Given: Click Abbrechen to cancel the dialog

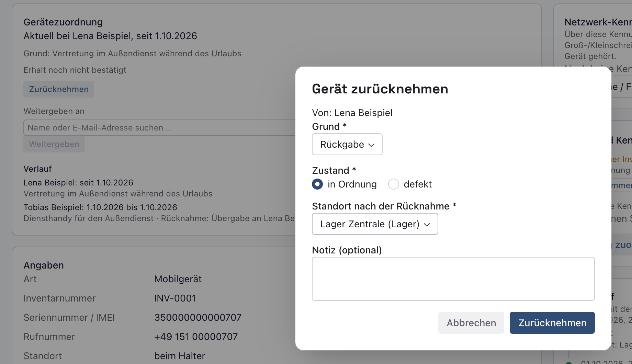Looking at the screenshot, I should (471, 323).
